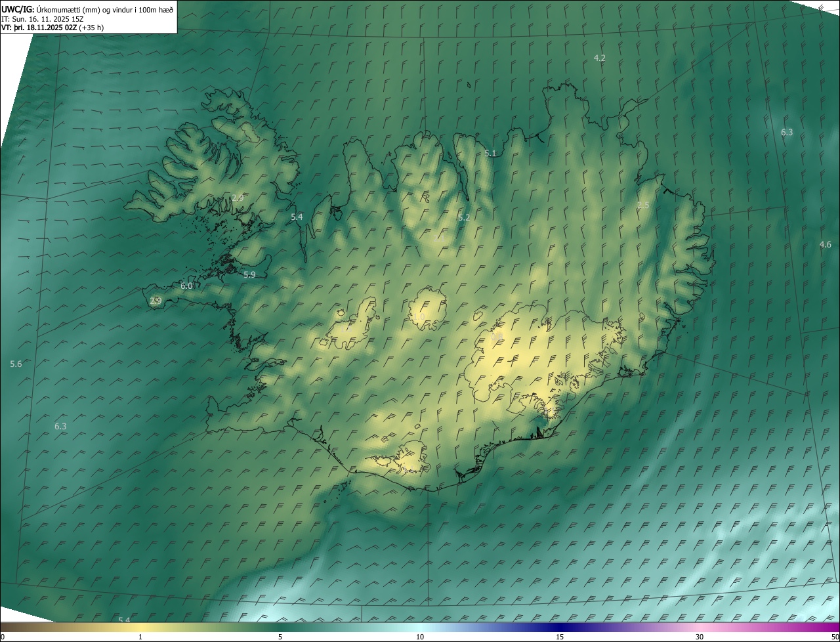This screenshot has height=642, width=840.
Task: Click the faint 2.1 value label
Action: click(x=438, y=238)
